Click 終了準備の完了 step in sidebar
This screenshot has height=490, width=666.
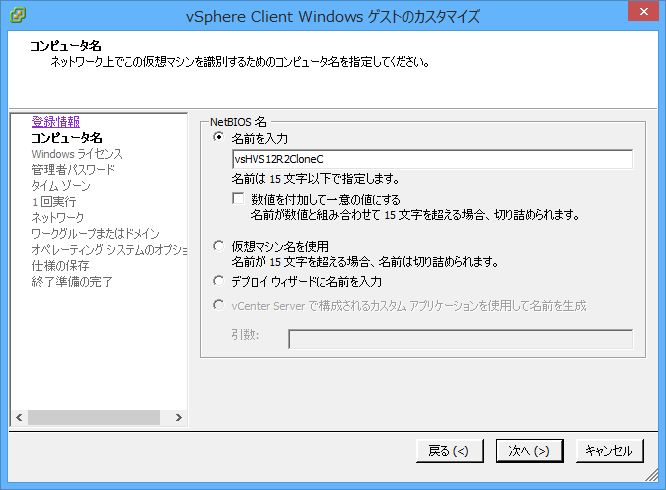pos(72,282)
